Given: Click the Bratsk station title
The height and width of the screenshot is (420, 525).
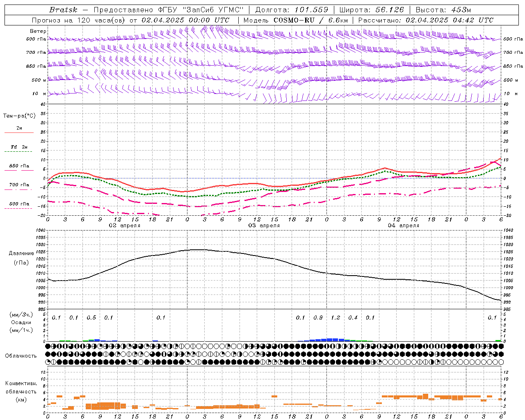Looking at the screenshot, I should 63,10.
